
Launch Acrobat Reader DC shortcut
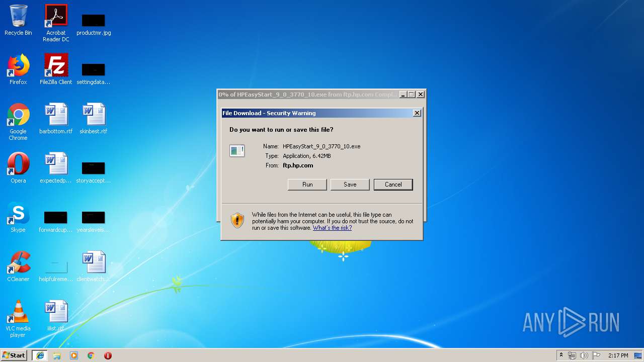pyautogui.click(x=56, y=23)
